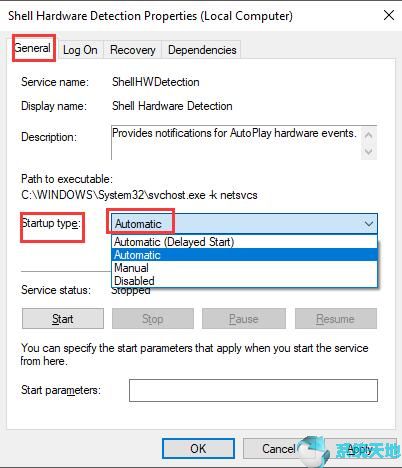Click the Start service button
Screen dimensions: 402x468
tap(63, 319)
